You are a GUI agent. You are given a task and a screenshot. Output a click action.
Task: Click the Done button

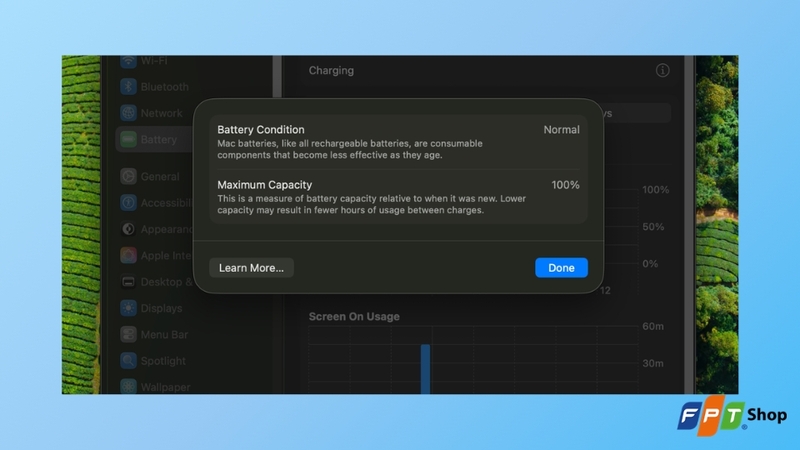point(561,268)
